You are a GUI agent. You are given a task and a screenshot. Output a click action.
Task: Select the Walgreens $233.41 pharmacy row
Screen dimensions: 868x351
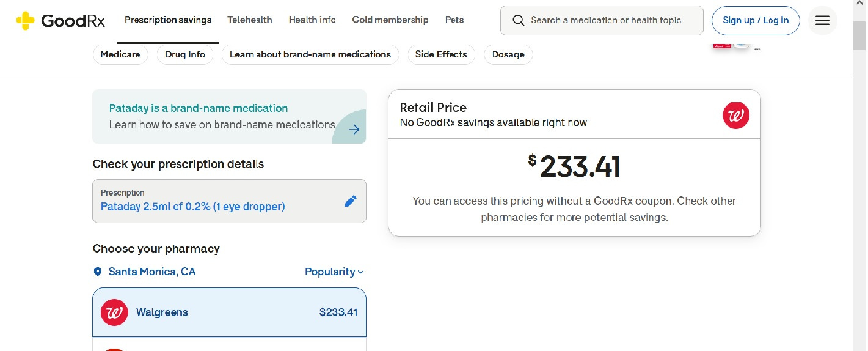click(x=229, y=312)
